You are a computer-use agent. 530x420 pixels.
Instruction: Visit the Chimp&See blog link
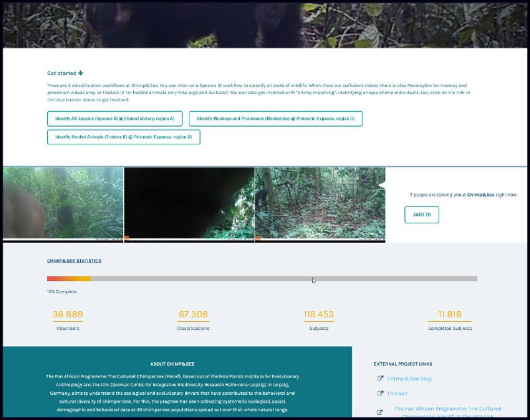tap(409, 378)
